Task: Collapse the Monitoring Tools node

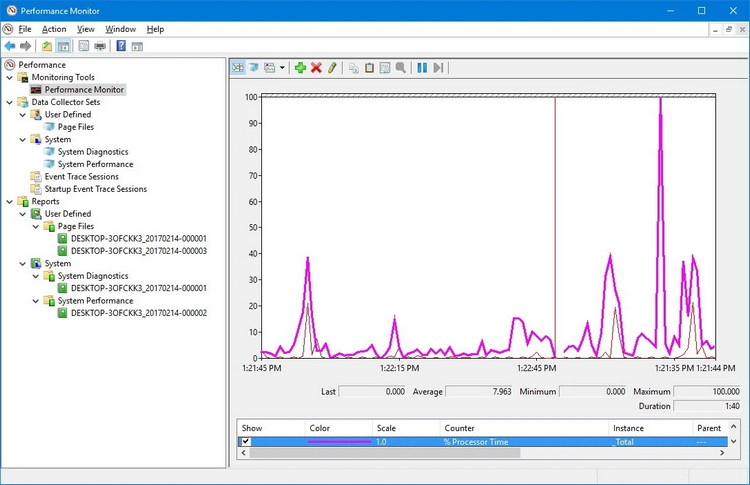Action: click(9, 77)
